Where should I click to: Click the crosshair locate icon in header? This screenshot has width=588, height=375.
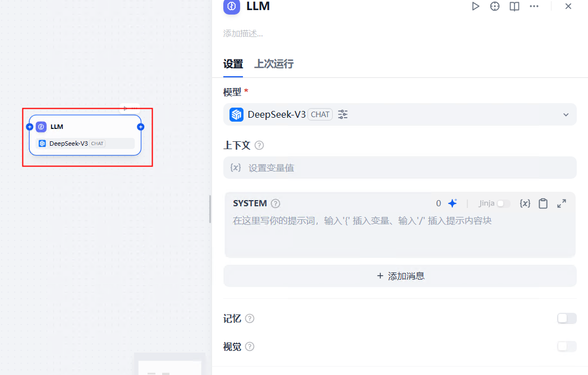click(494, 6)
